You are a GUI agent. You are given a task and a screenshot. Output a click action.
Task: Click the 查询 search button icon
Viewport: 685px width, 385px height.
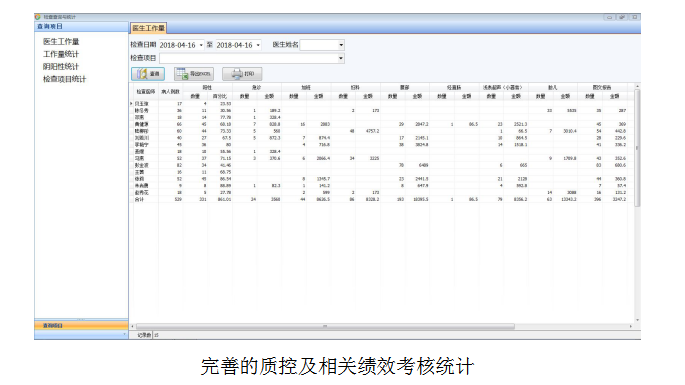tap(142, 74)
